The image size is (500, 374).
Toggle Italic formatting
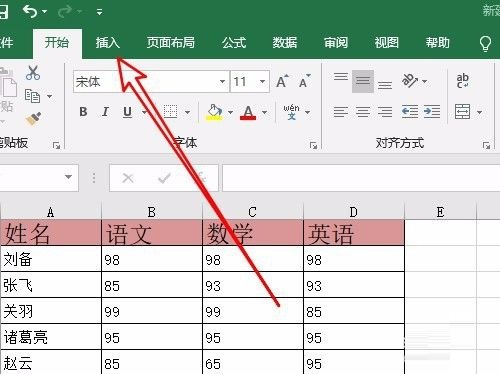[x=105, y=112]
